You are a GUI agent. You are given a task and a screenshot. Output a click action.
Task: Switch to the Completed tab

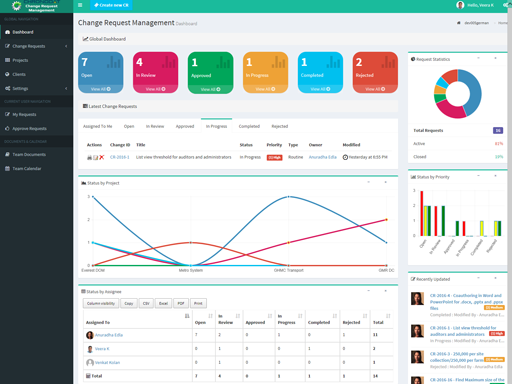[249, 126]
